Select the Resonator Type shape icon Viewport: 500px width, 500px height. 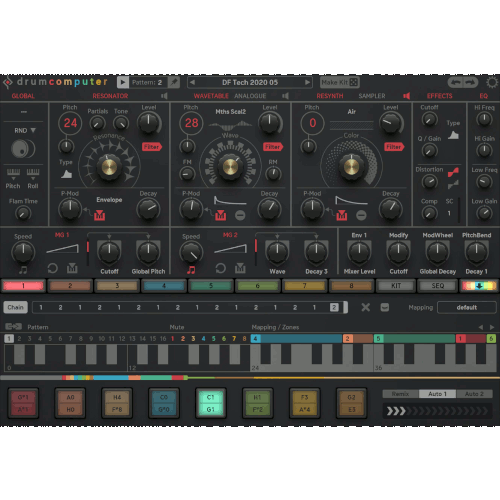66,174
